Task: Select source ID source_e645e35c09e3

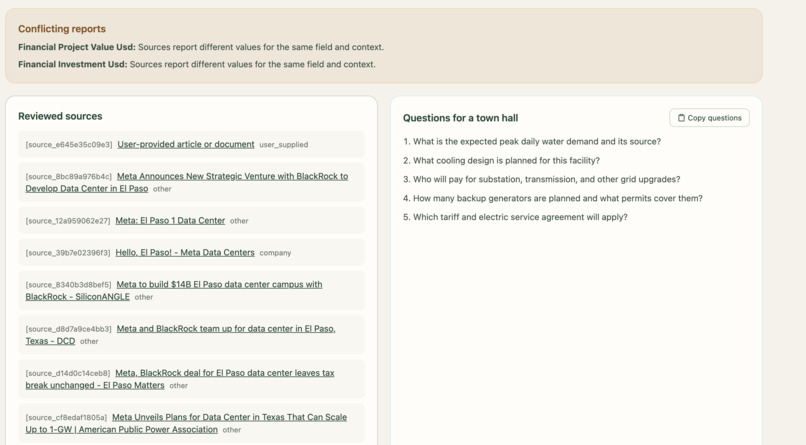Action: [69, 145]
